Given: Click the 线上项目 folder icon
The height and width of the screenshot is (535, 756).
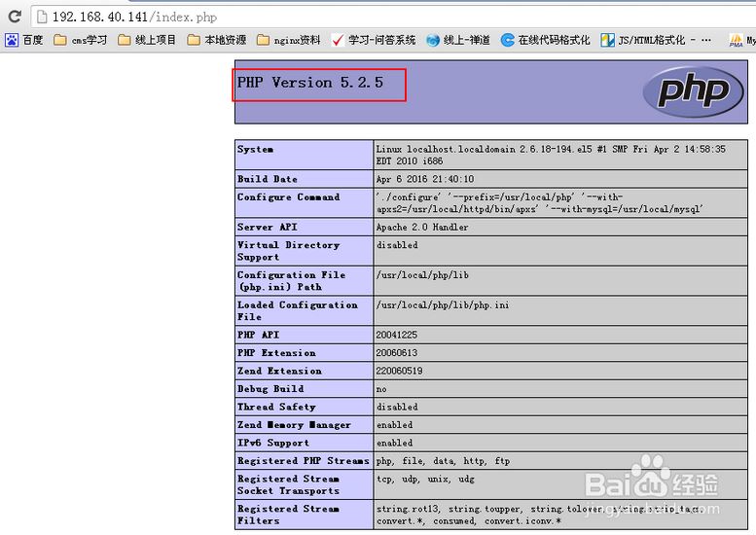Looking at the screenshot, I should tap(124, 40).
